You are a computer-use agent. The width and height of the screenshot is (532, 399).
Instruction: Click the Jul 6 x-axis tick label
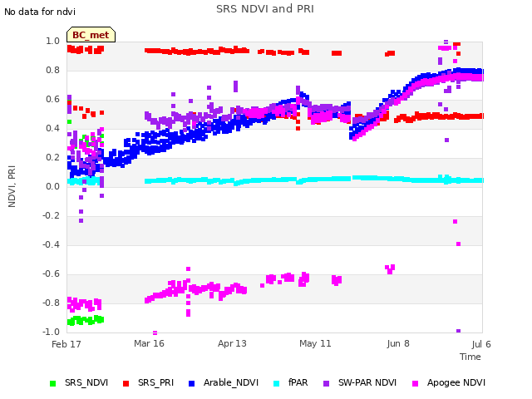[x=481, y=344]
